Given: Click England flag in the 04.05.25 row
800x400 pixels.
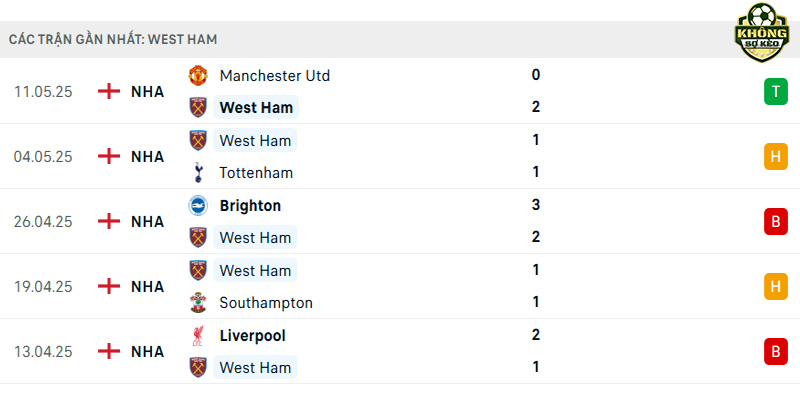Looking at the screenshot, I should point(109,156).
